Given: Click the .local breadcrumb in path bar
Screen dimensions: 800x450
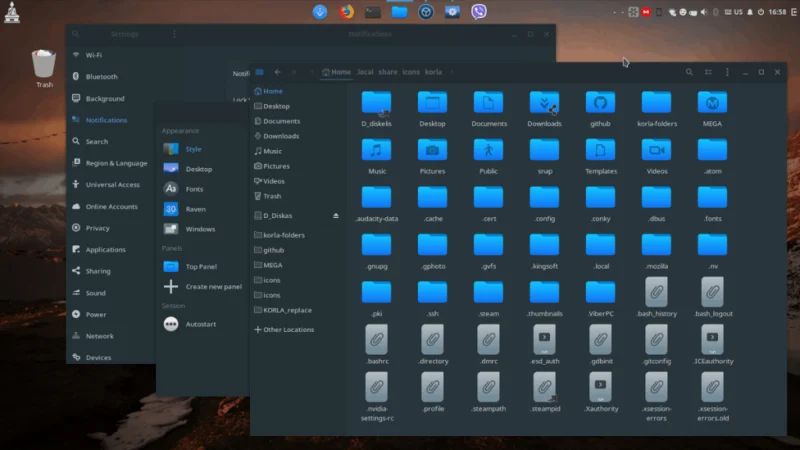Looking at the screenshot, I should (x=365, y=72).
